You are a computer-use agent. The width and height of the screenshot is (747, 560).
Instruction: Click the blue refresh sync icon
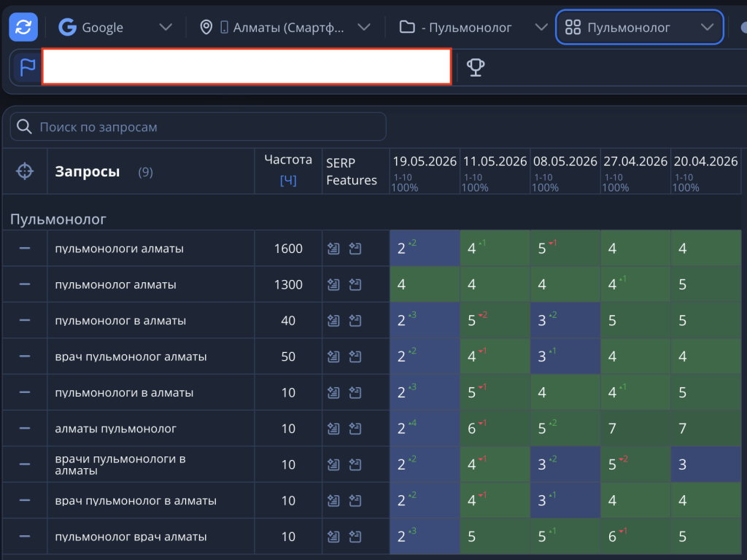point(23,27)
